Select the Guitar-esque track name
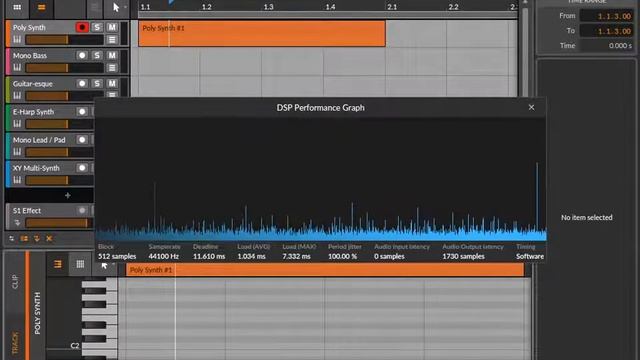 pyautogui.click(x=33, y=84)
